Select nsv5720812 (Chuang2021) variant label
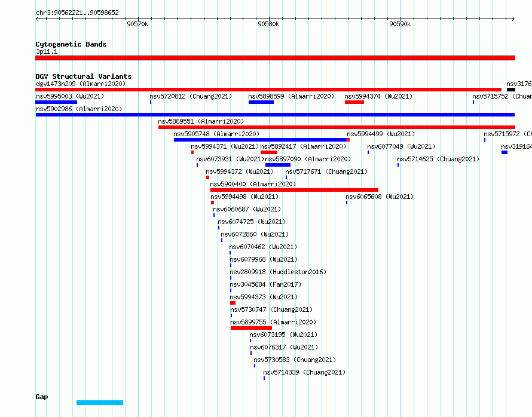Screen dimensions: 532x417 [x=191, y=96]
